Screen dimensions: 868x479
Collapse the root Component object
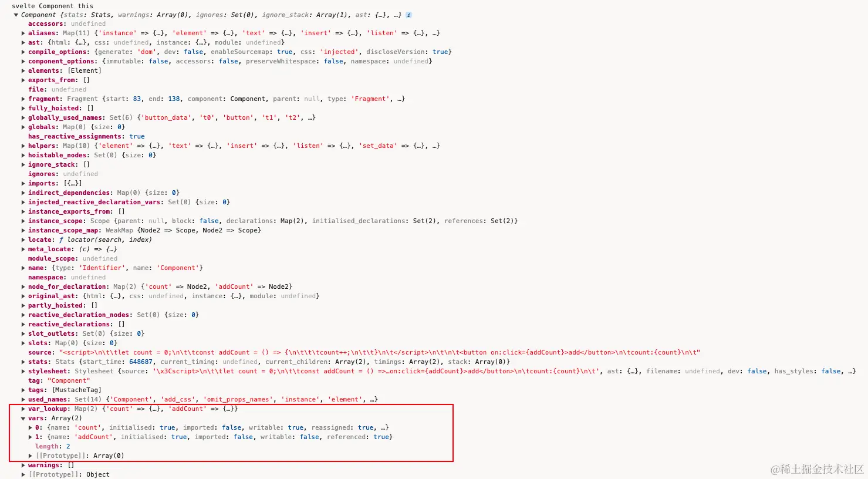tap(16, 15)
